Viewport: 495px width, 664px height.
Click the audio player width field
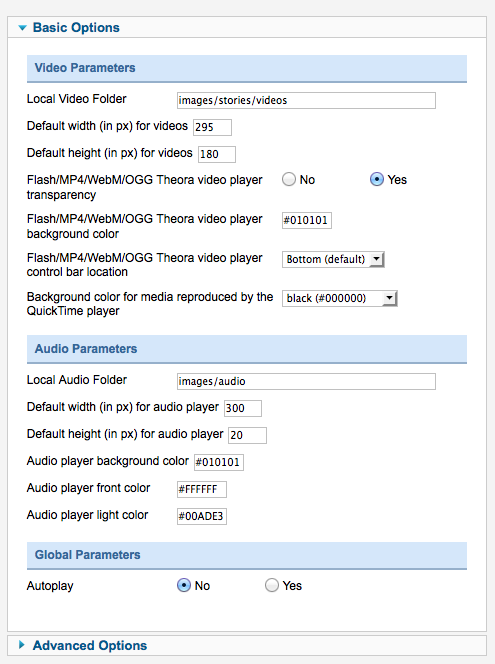243,408
